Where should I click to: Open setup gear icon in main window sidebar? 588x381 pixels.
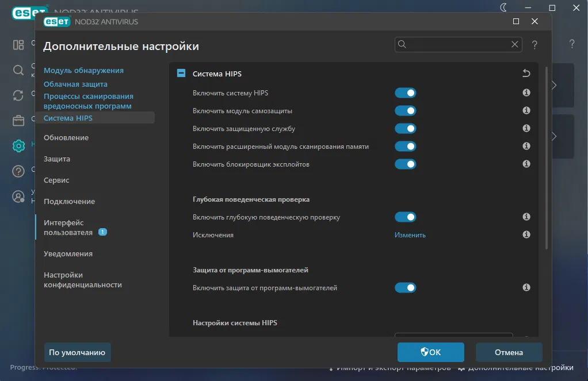click(x=18, y=146)
